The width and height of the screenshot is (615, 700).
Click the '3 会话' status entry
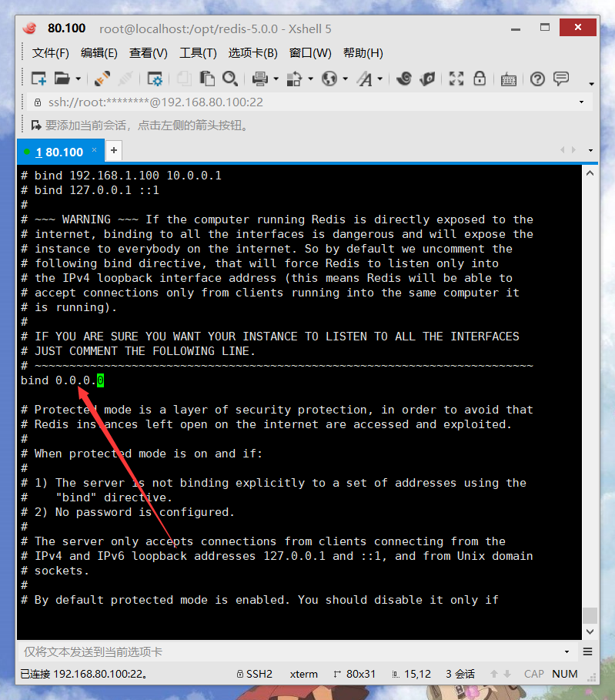tap(460, 674)
